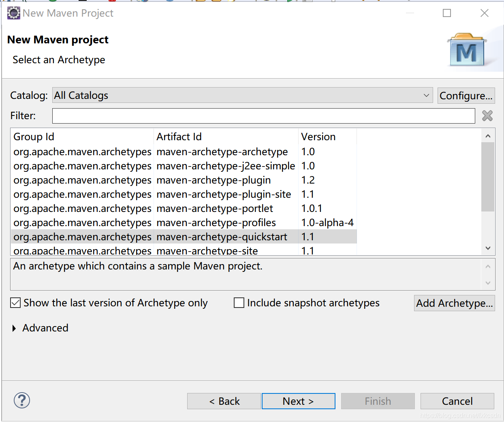
Task: Click the Eclipse icon in title bar
Action: (14, 13)
